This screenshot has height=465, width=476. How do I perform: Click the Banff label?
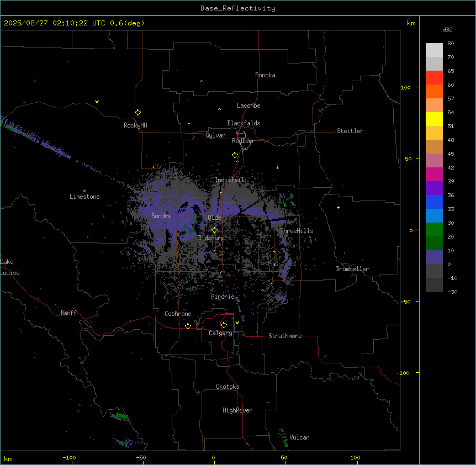click(68, 313)
